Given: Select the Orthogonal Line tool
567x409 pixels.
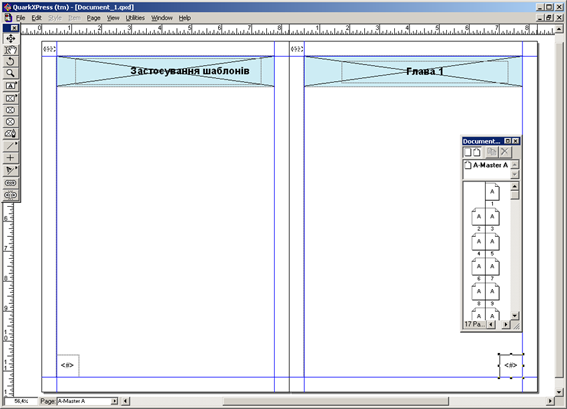Looking at the screenshot, I should coord(10,158).
